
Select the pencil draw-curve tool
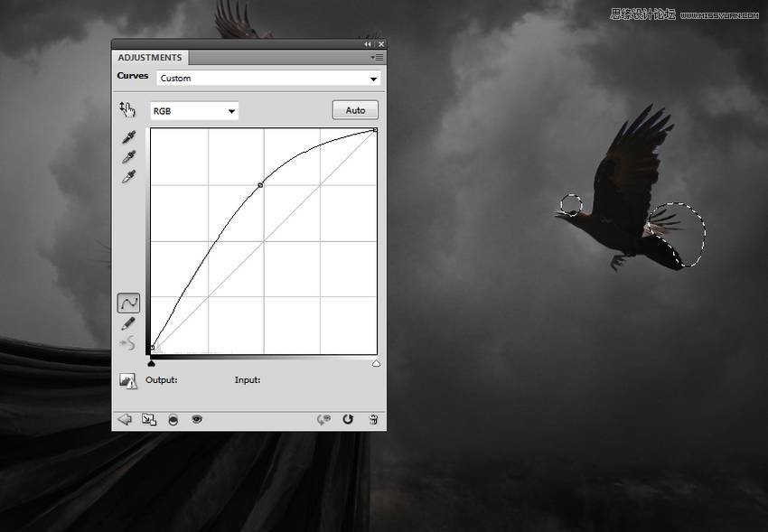pos(128,323)
